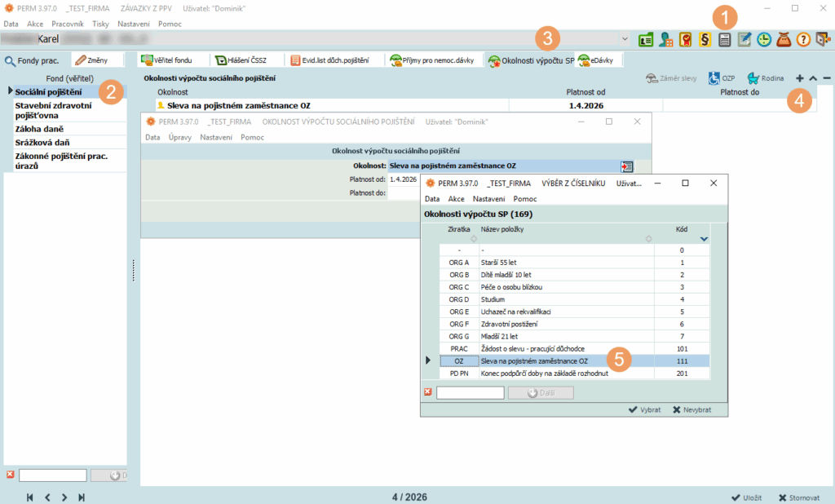835x504 pixels.
Task: Click the plus icon to add Okolnost
Action: [x=800, y=78]
